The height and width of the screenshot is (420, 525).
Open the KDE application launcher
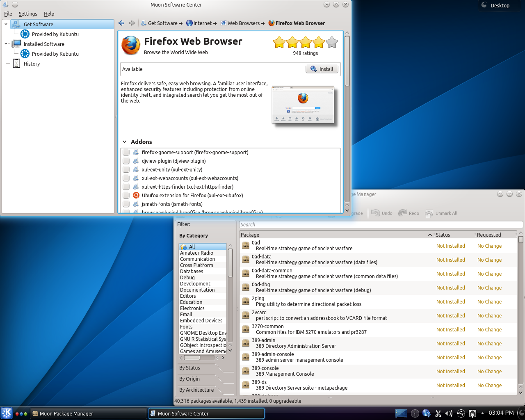click(7, 413)
